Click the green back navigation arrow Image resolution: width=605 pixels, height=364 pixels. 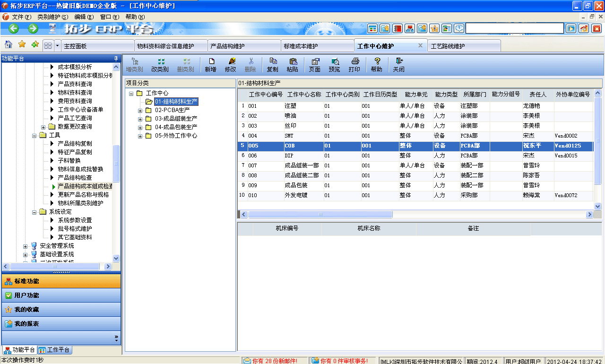tap(13, 28)
